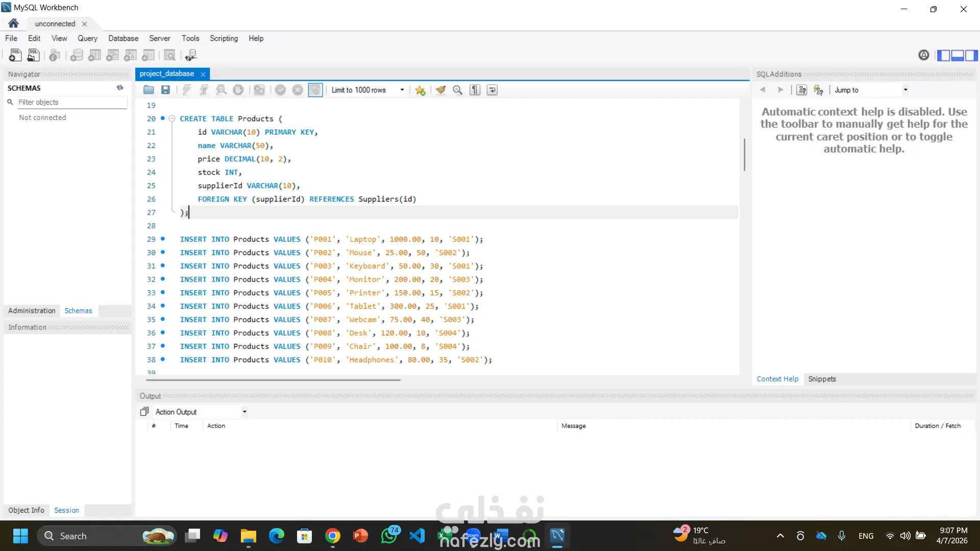Reconnect to DBMS icon
The height and width of the screenshot is (551, 980).
191,55
